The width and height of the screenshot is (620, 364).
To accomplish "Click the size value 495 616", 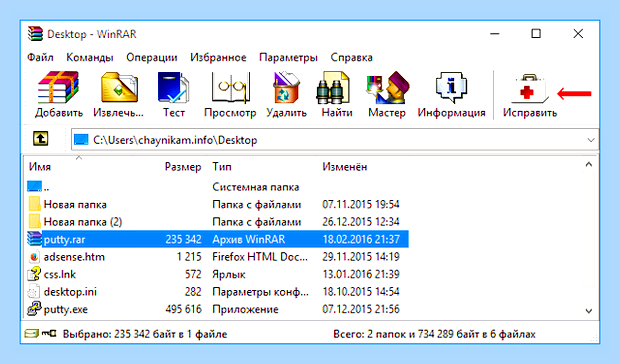I will pyautogui.click(x=183, y=309).
